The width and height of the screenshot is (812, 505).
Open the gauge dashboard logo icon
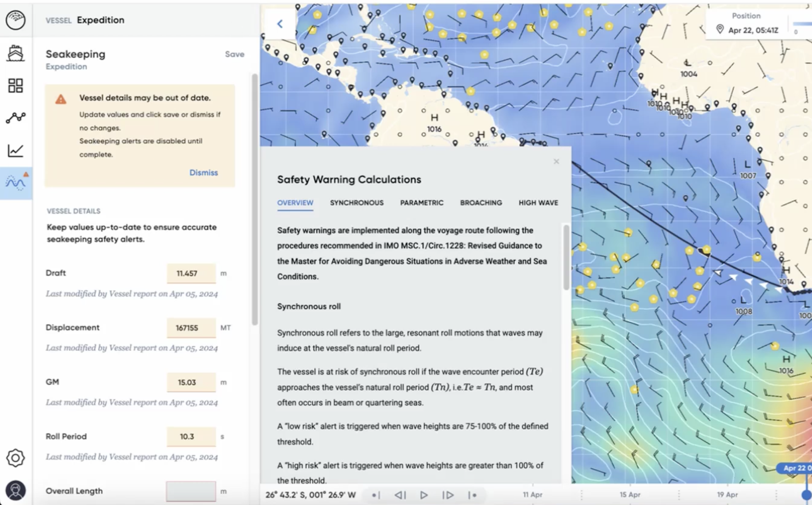(15, 20)
